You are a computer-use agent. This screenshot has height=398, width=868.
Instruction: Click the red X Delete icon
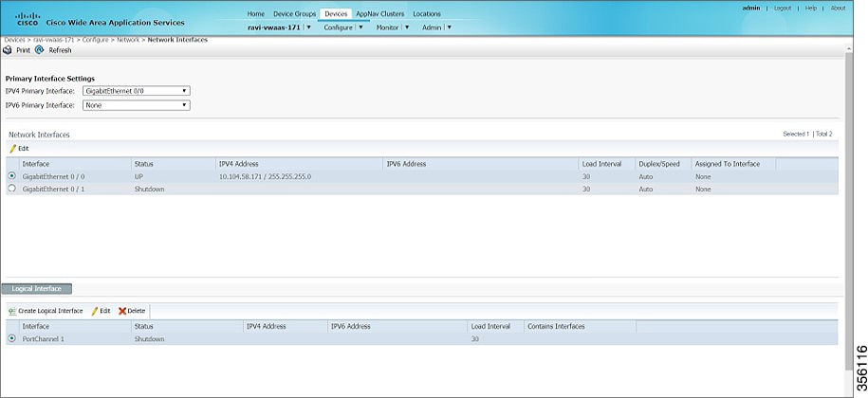122,311
